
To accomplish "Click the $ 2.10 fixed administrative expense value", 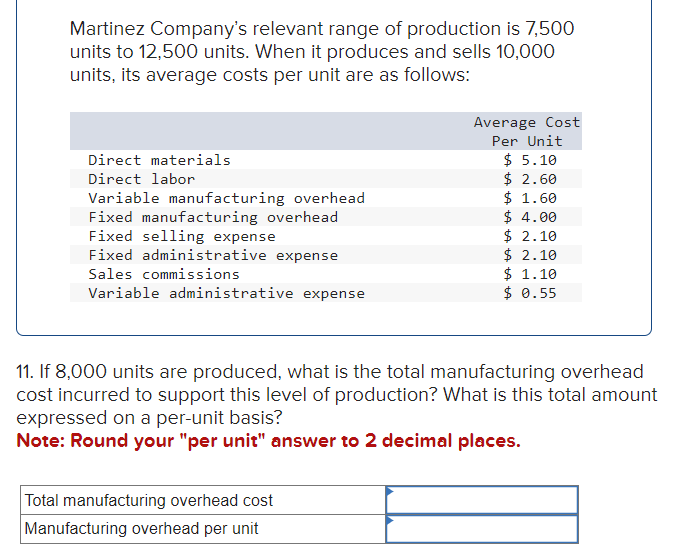I will coord(530,255).
